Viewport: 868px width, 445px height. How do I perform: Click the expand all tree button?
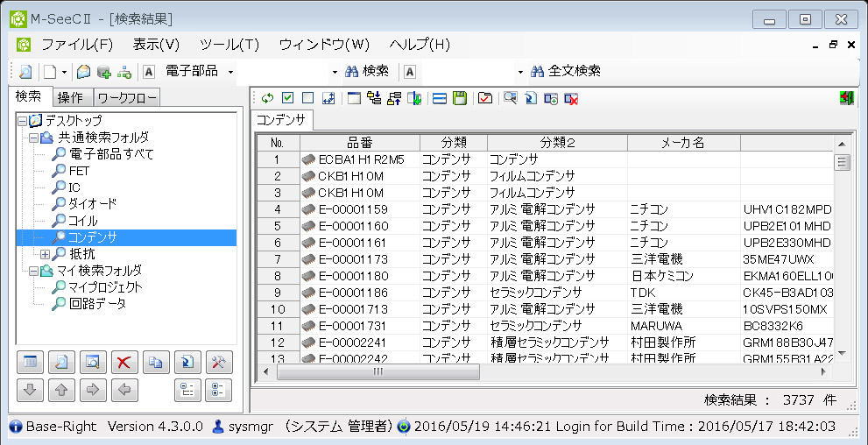(x=219, y=390)
